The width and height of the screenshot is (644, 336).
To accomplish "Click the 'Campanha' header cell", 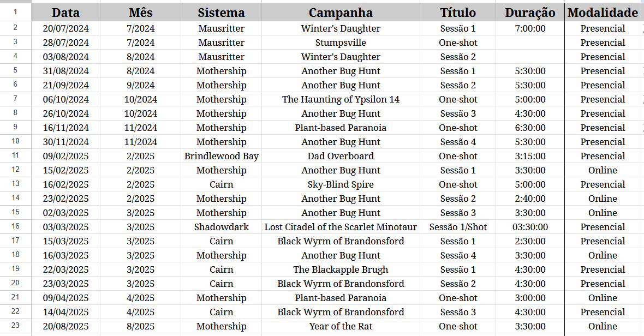I will (x=341, y=13).
